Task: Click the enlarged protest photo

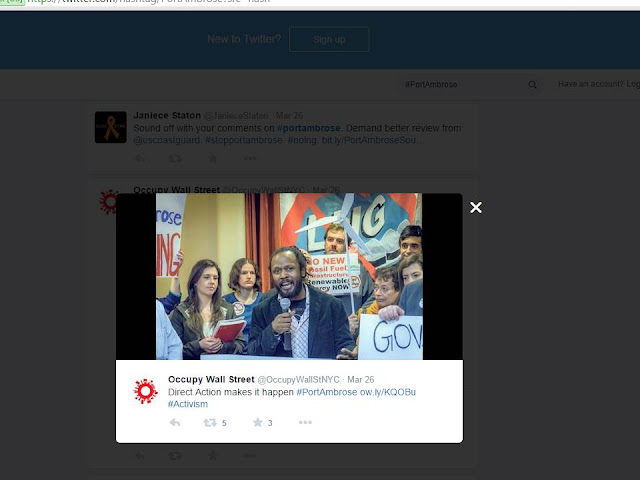Action: coord(289,276)
